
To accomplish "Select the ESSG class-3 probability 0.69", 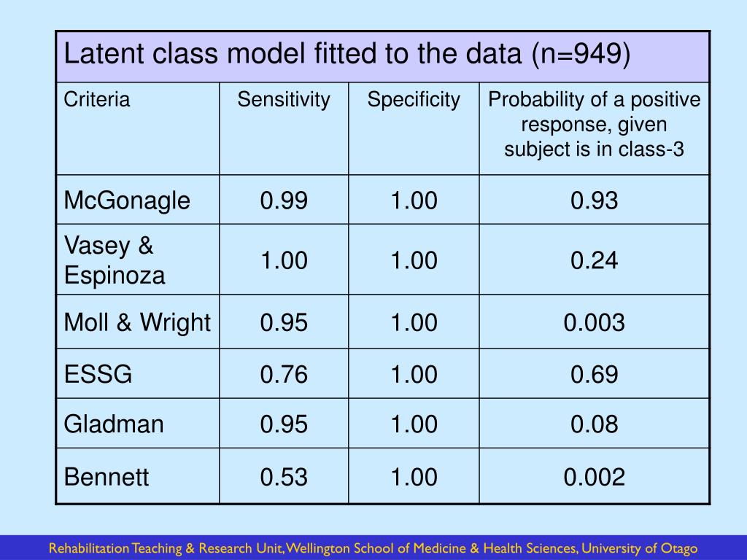I will tap(594, 374).
